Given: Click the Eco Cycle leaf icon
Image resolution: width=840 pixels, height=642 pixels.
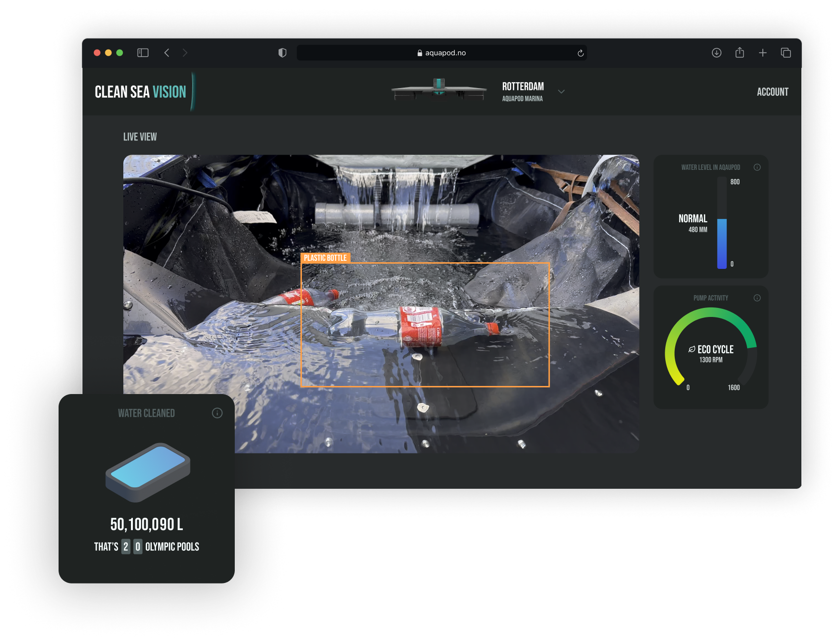Looking at the screenshot, I should coord(692,349).
